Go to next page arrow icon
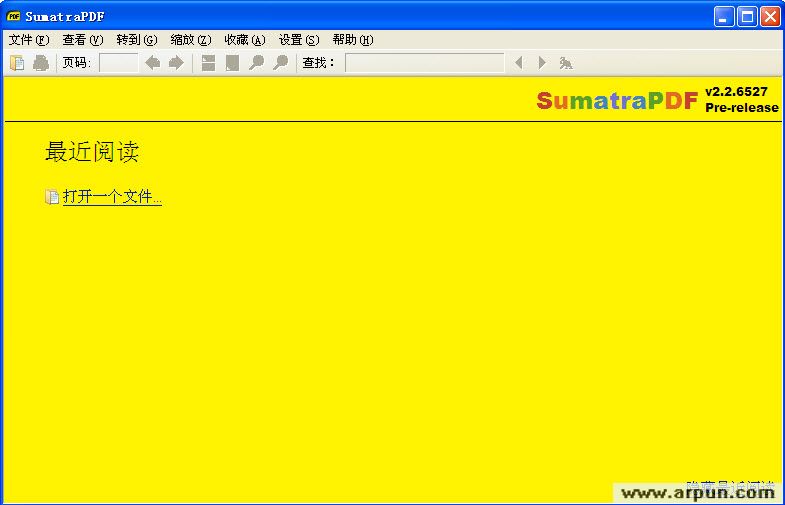 pos(176,63)
